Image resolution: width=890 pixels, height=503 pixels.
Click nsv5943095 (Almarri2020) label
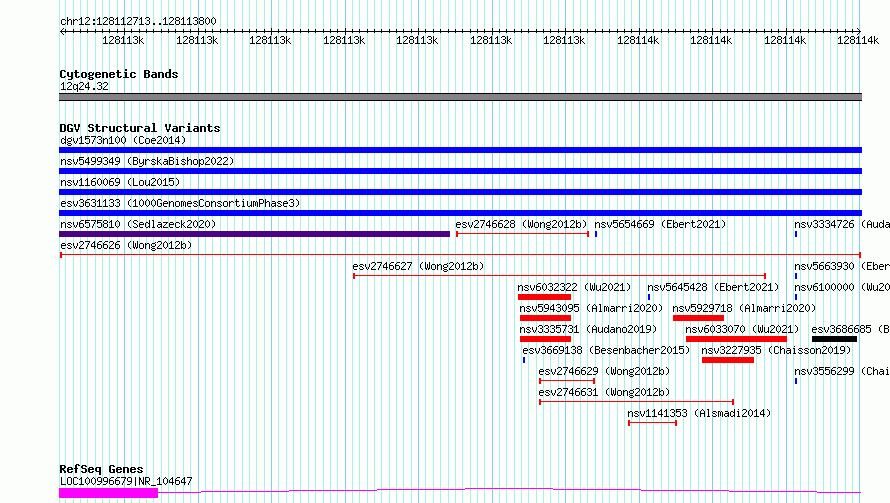[591, 308]
